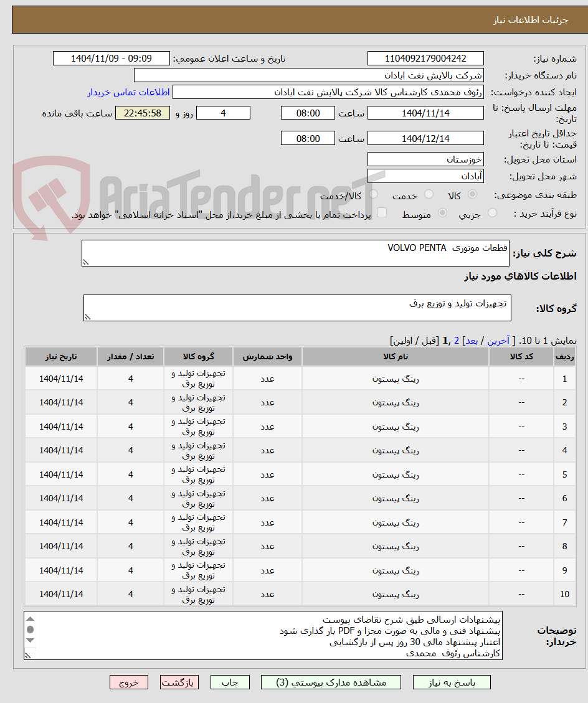
Task: Go to page 2 of items
Action: [x=457, y=341]
